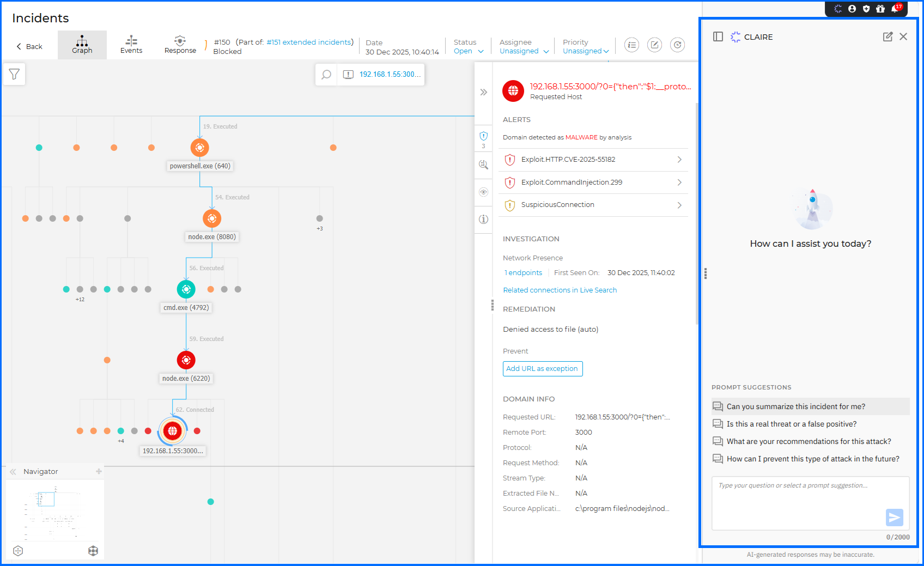
Task: Open the info side tab in details panel
Action: click(483, 219)
